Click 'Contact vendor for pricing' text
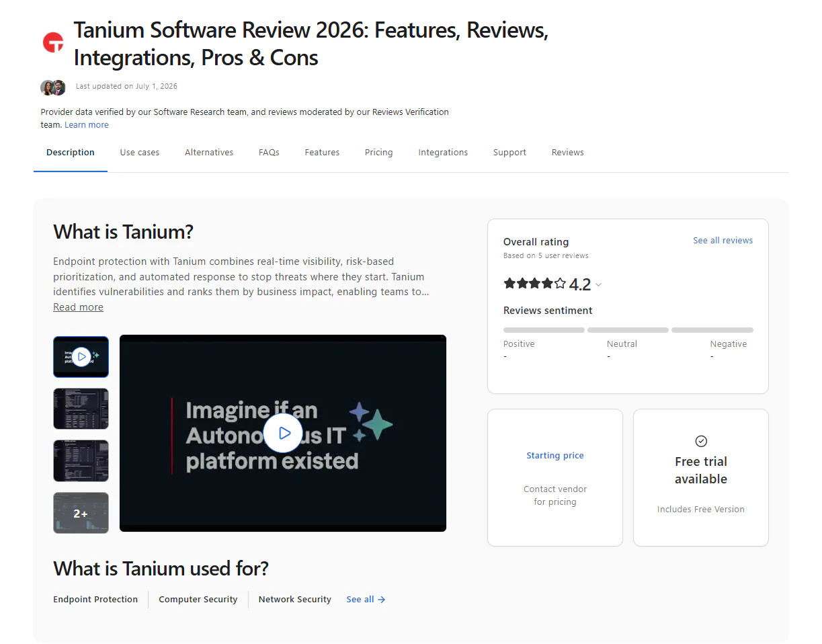822x644 pixels. [555, 495]
